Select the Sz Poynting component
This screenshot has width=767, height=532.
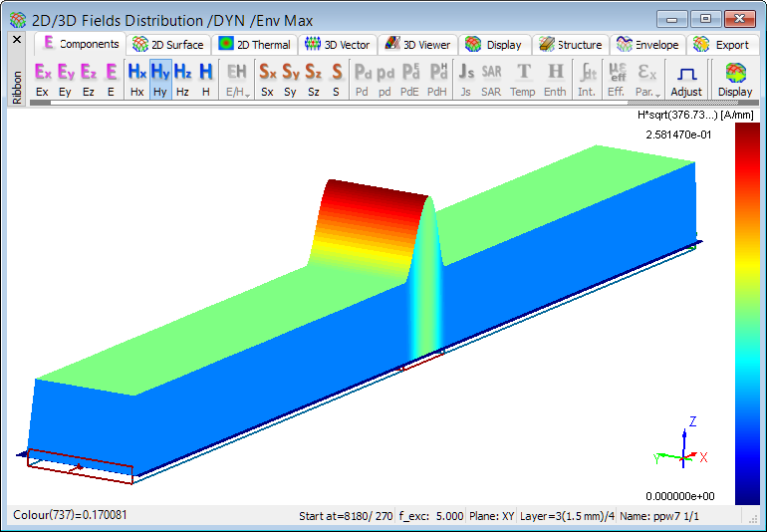pos(313,79)
